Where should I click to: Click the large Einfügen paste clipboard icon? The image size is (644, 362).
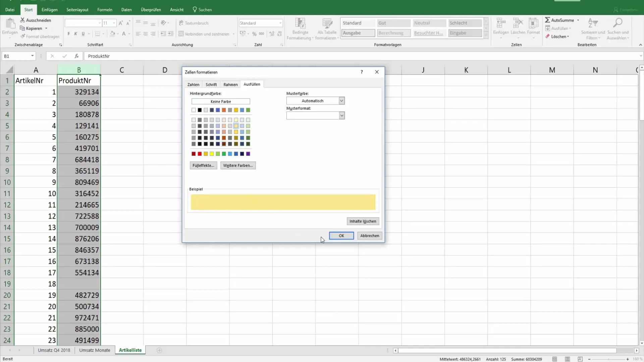10,23
